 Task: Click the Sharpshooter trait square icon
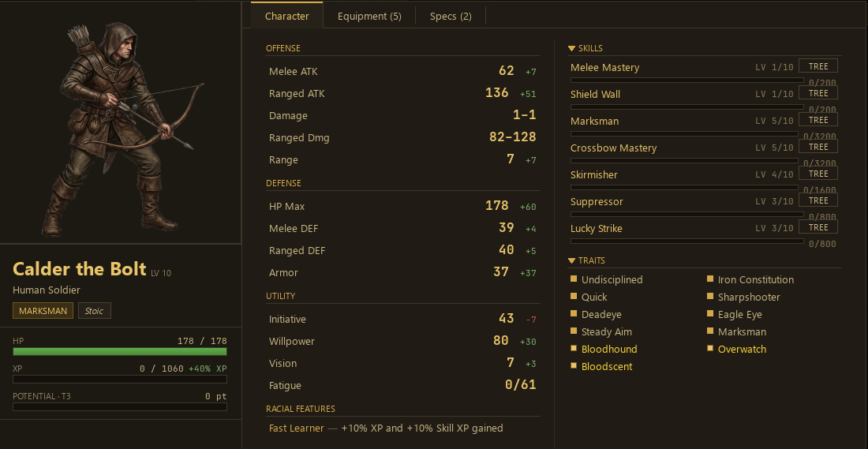[x=710, y=296]
